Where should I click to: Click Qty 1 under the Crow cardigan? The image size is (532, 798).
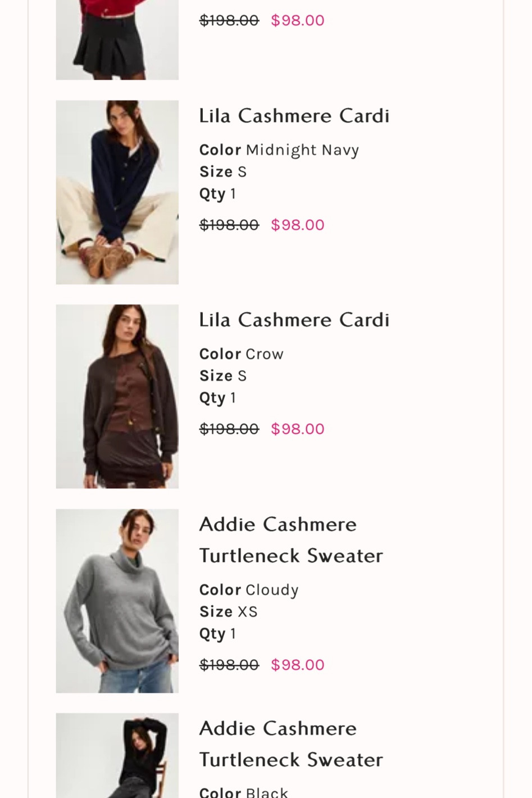coord(217,397)
